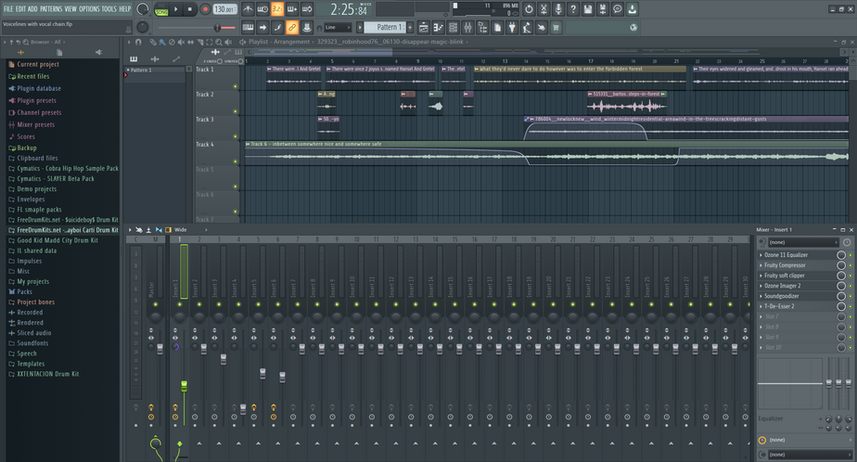857x462 pixels.
Task: Expand Mixer presets folder
Action: pos(36,124)
